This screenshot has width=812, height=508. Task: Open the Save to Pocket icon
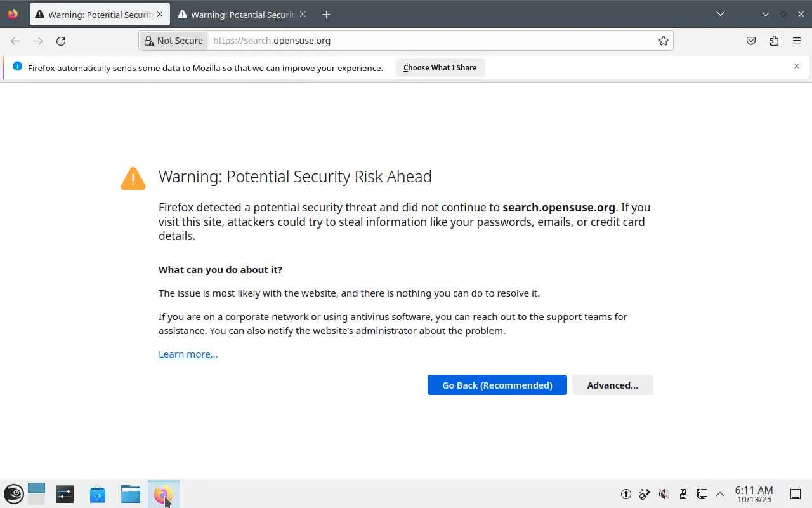tap(751, 41)
